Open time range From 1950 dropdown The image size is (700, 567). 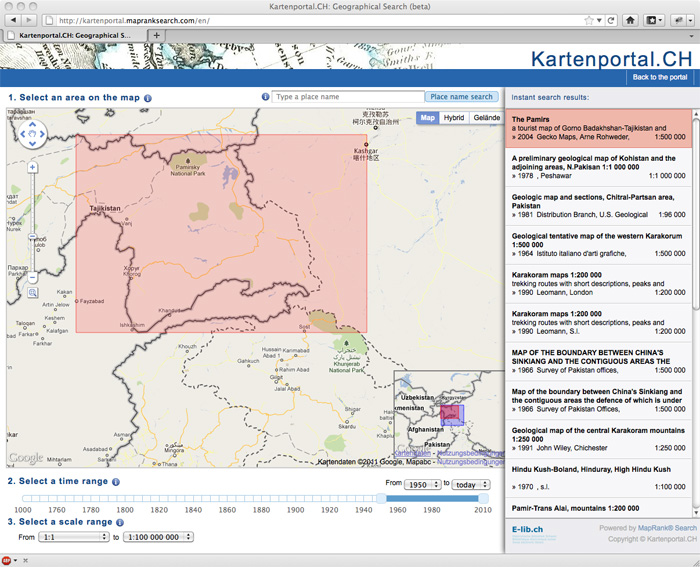point(422,484)
